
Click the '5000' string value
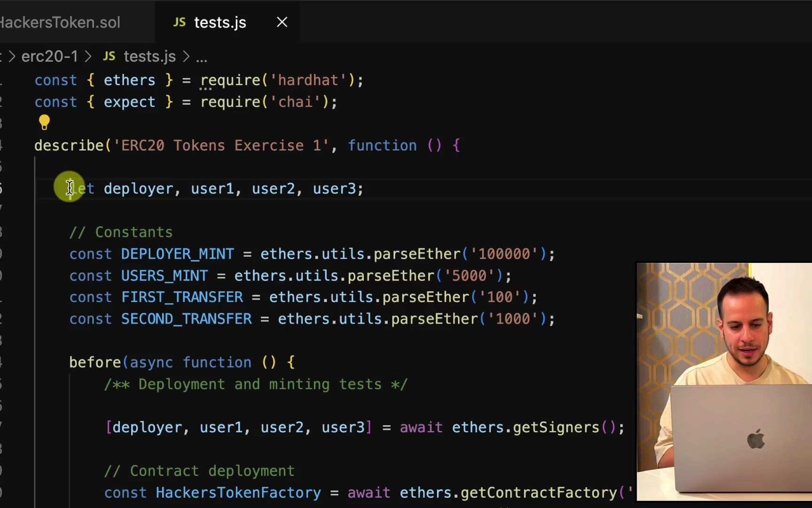coord(469,276)
